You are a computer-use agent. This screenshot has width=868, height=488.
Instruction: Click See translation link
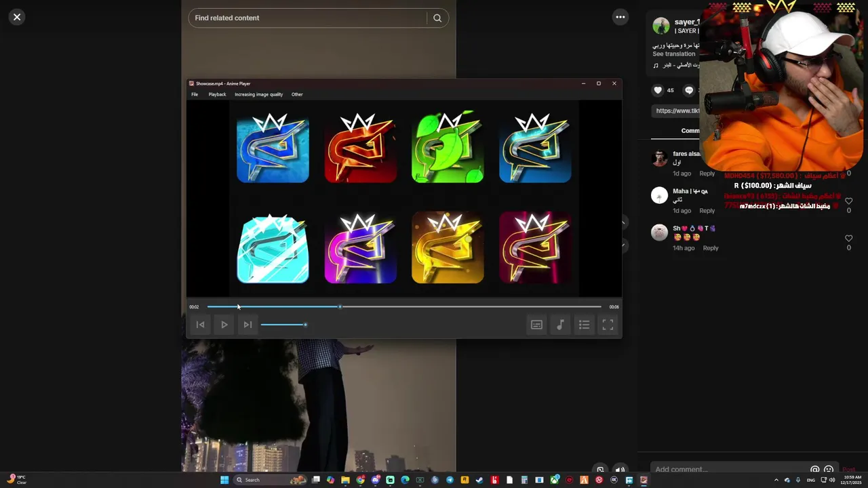[673, 54]
